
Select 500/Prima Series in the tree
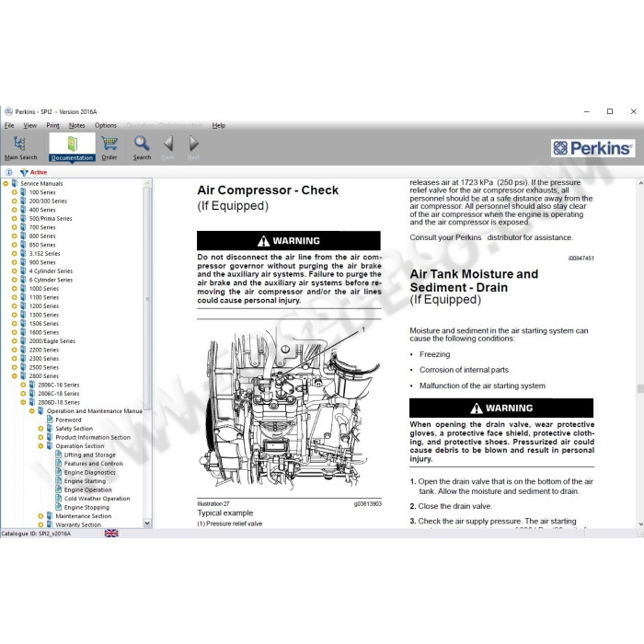(x=51, y=219)
